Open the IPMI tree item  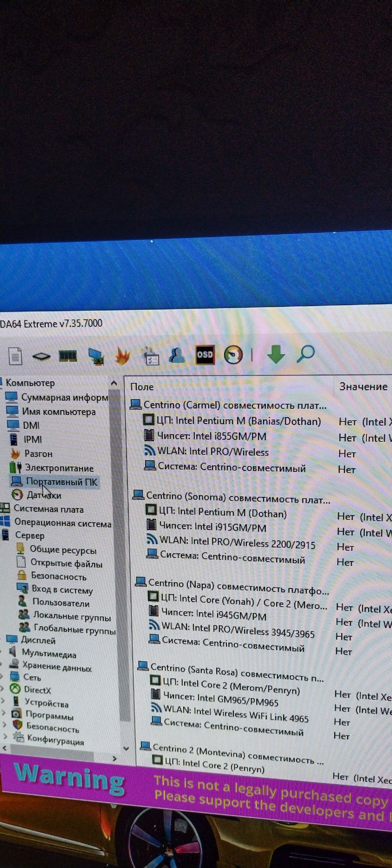point(33,439)
